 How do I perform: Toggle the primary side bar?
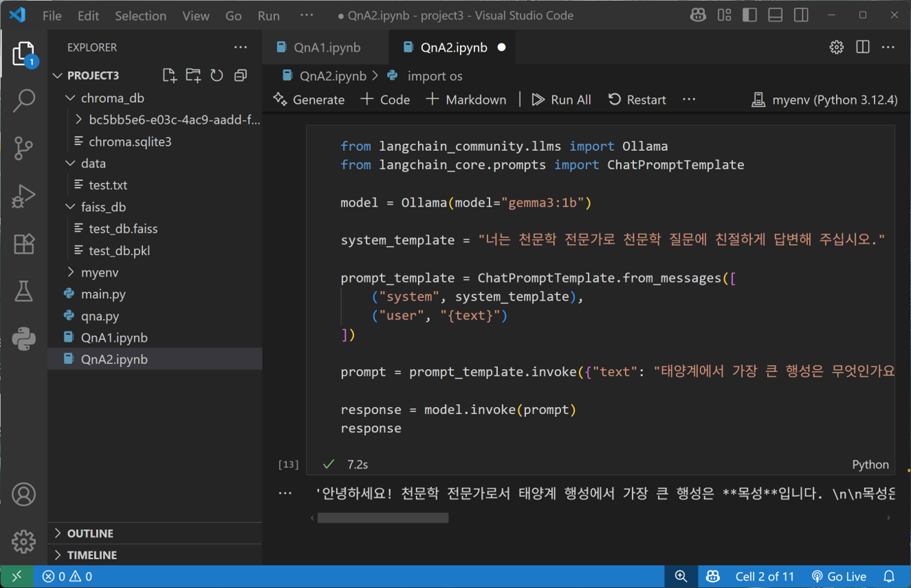point(750,15)
